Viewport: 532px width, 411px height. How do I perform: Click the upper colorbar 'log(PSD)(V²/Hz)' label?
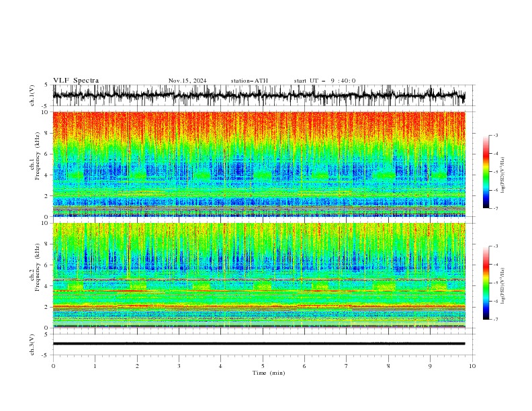(502, 175)
